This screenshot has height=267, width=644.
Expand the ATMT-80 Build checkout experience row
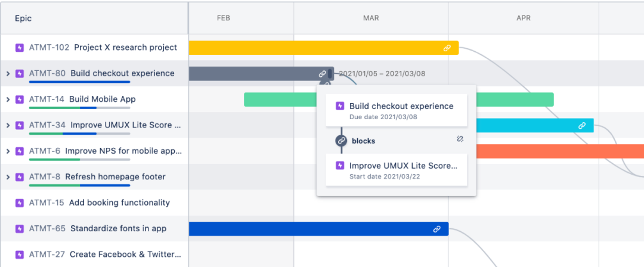pyautogui.click(x=7, y=74)
